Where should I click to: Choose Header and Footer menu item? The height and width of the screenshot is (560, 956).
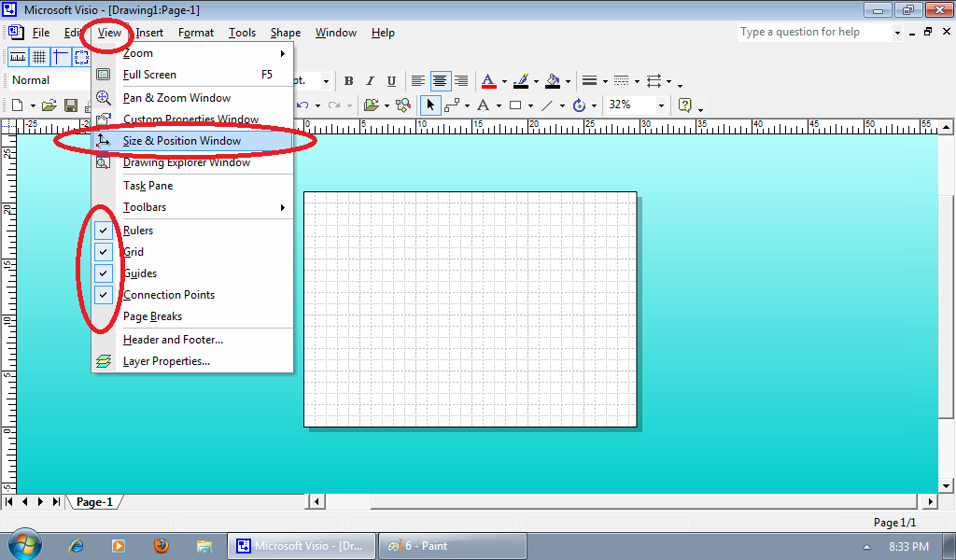point(194,340)
